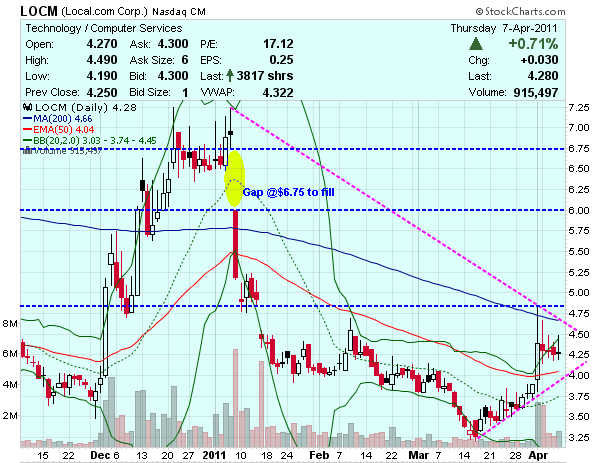The image size is (599, 463).
Task: Click the 7.25 price axis label
Action: (x=579, y=107)
